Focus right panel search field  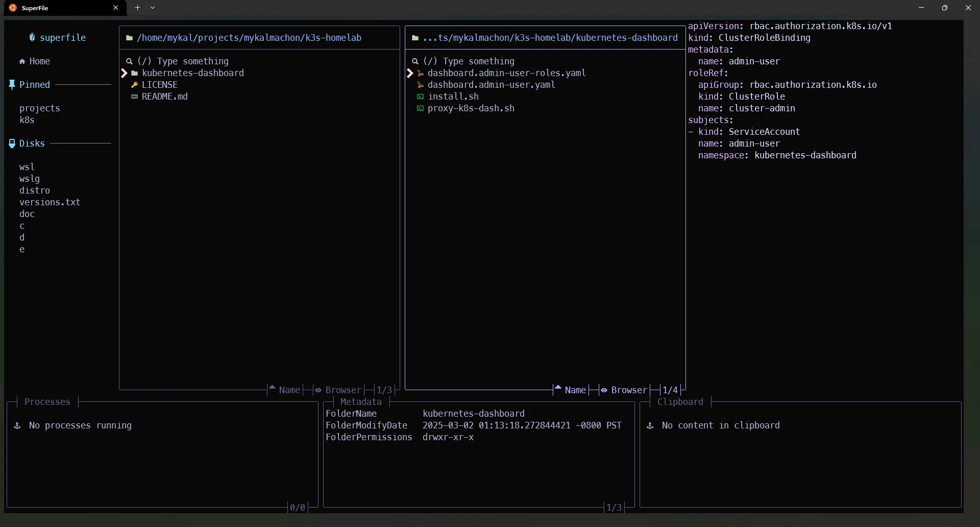pos(545,61)
